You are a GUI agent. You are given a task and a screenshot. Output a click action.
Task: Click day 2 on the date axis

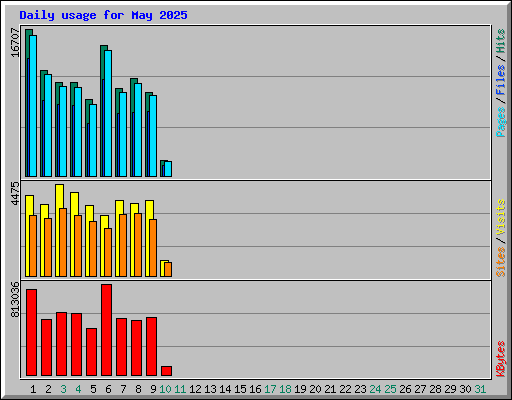click(x=48, y=389)
